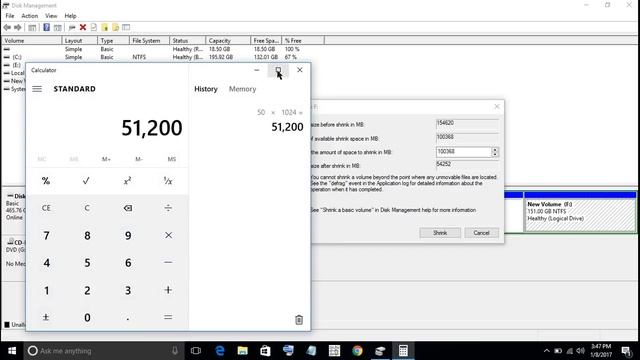Click the File System column header
The height and width of the screenshot is (360, 640).
pos(149,40)
